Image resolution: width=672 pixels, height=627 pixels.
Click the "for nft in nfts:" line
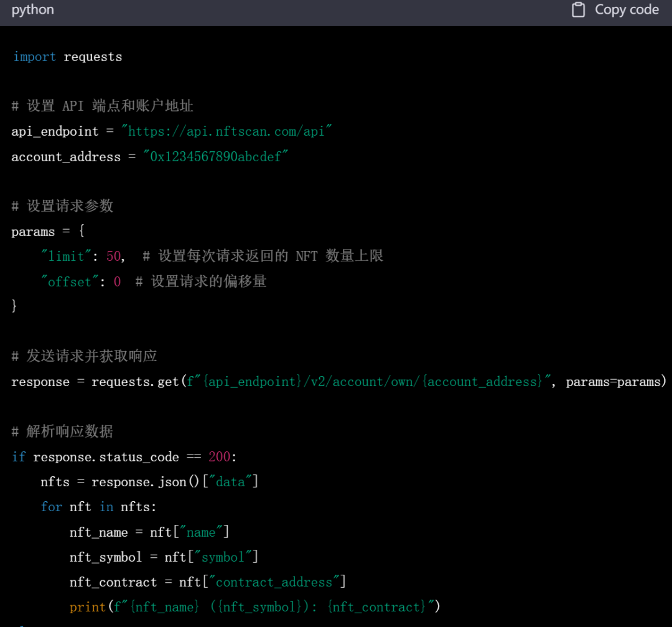pos(98,507)
